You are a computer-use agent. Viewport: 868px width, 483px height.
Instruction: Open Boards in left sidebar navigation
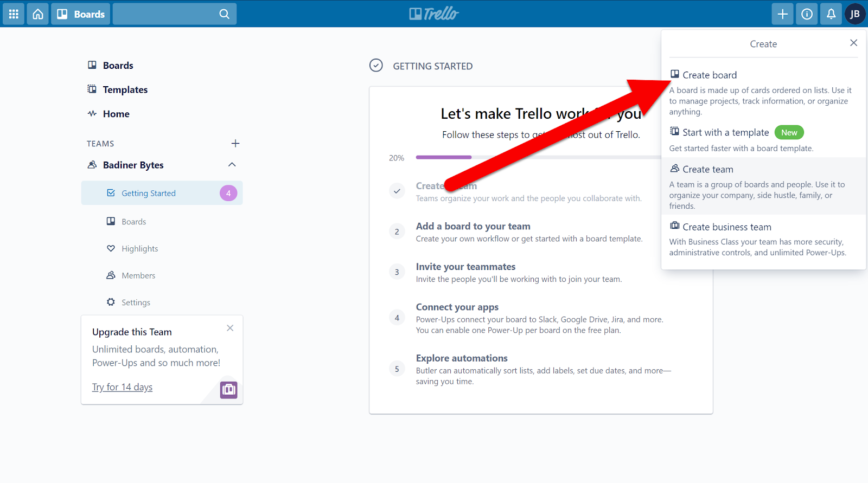pyautogui.click(x=118, y=65)
